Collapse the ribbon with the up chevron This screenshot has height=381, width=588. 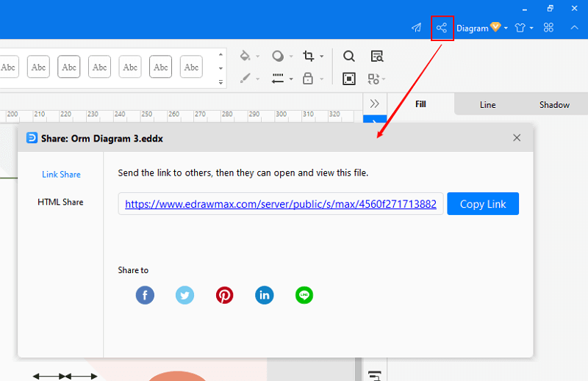(574, 28)
